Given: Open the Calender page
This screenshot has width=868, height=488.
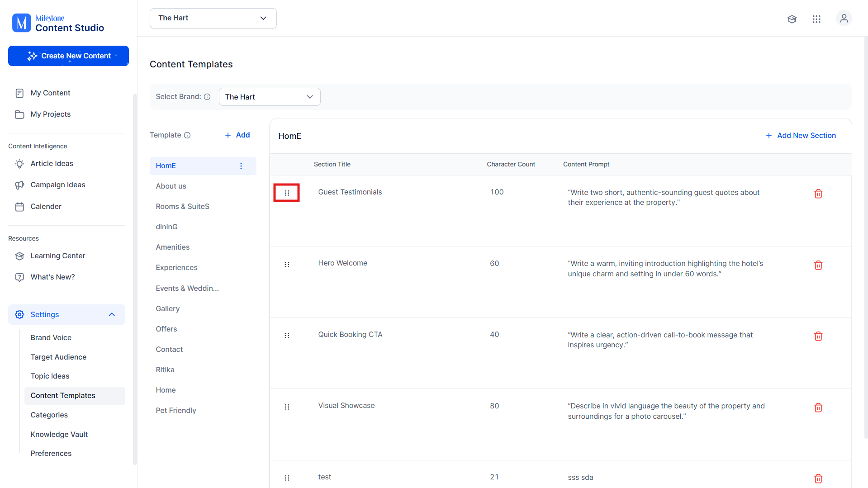Looking at the screenshot, I should [x=46, y=207].
